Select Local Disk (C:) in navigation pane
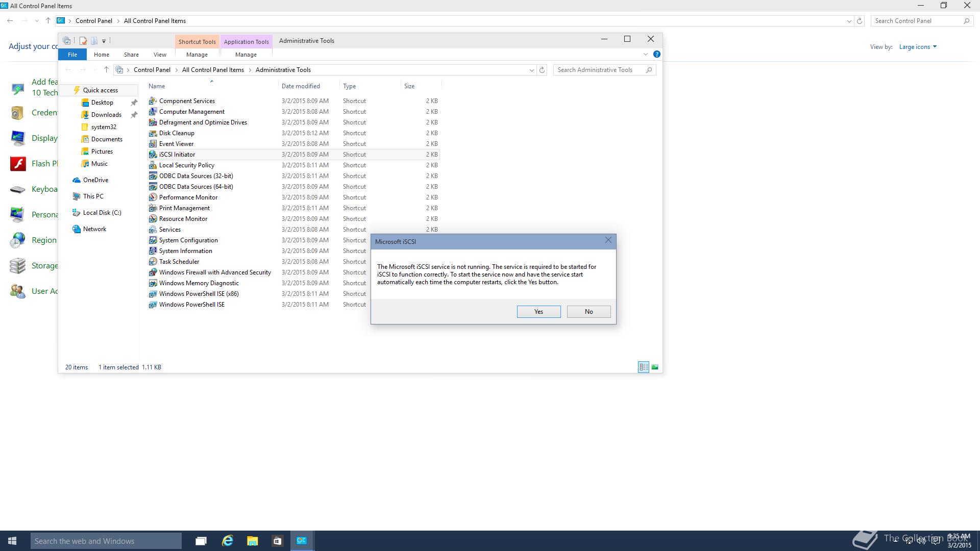Screen dimensions: 980x551 point(102,213)
